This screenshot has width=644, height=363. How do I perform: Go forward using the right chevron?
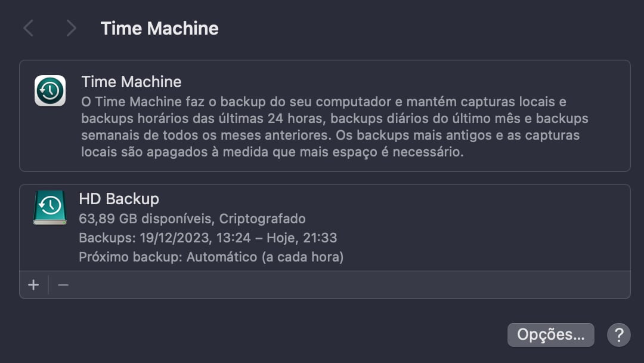[x=71, y=28]
